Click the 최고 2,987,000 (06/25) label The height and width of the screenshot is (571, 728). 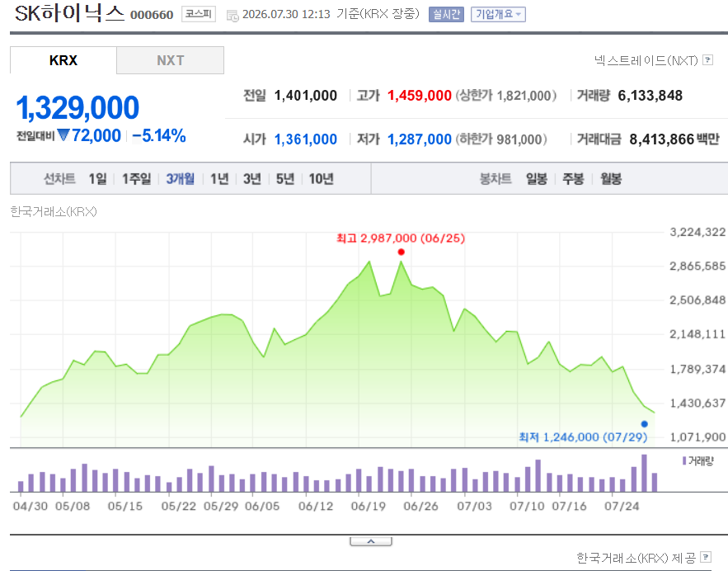[401, 238]
